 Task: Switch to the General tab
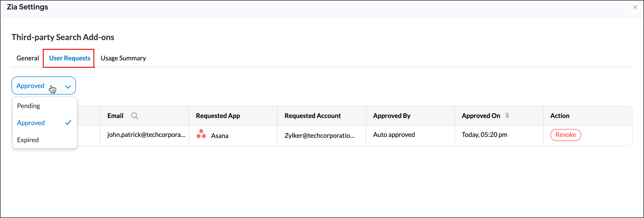coord(28,58)
